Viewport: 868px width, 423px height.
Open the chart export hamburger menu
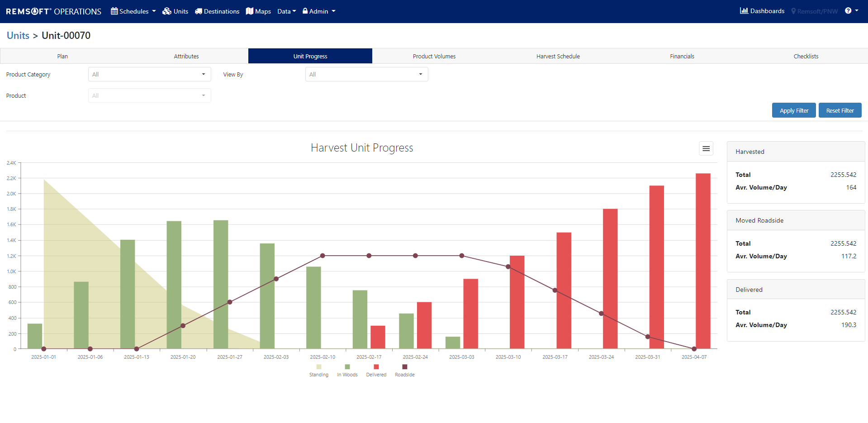[x=706, y=148]
